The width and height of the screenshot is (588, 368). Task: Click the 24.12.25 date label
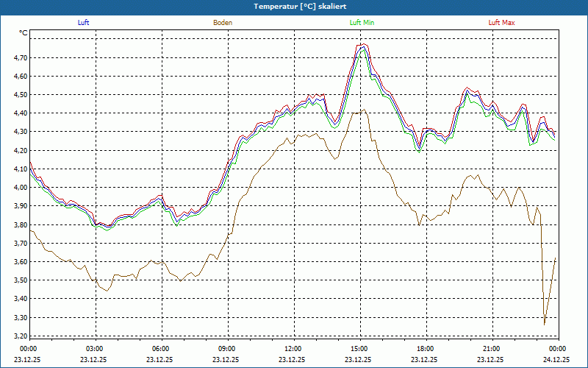556,360
